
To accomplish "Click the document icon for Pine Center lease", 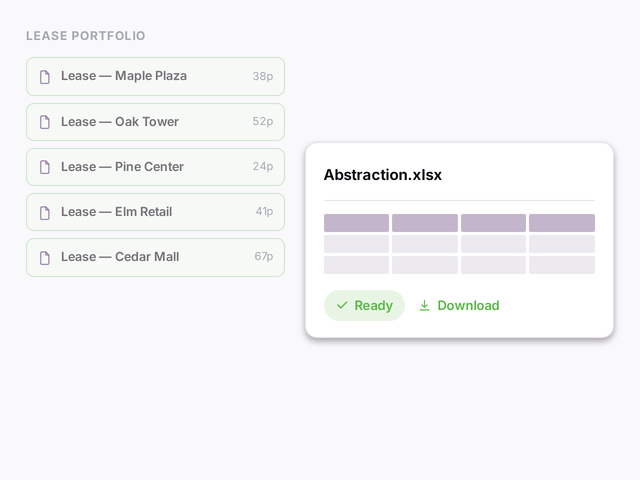I will (45, 167).
